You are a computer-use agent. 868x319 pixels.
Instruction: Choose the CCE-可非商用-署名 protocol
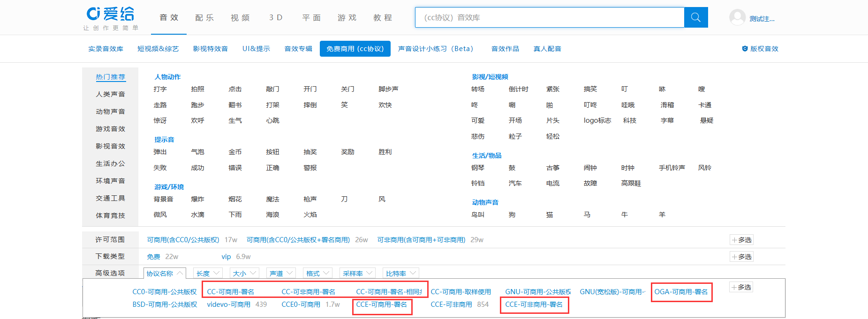[534, 304]
